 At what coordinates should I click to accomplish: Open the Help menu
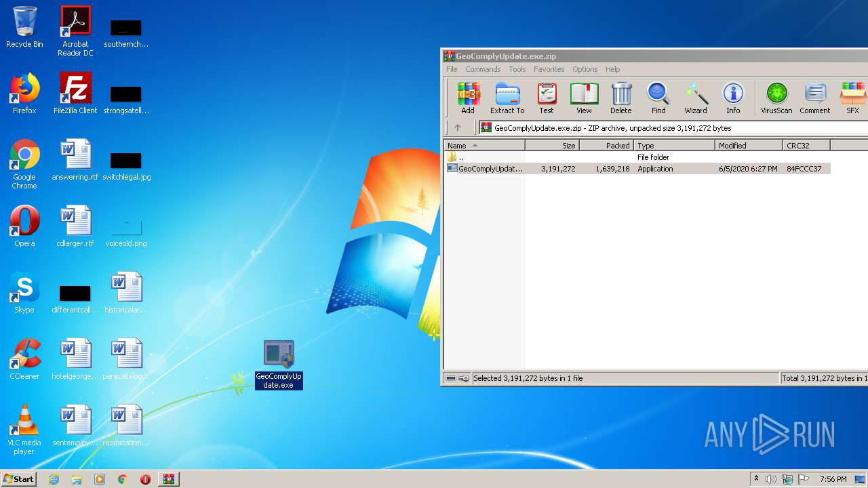pyautogui.click(x=613, y=69)
